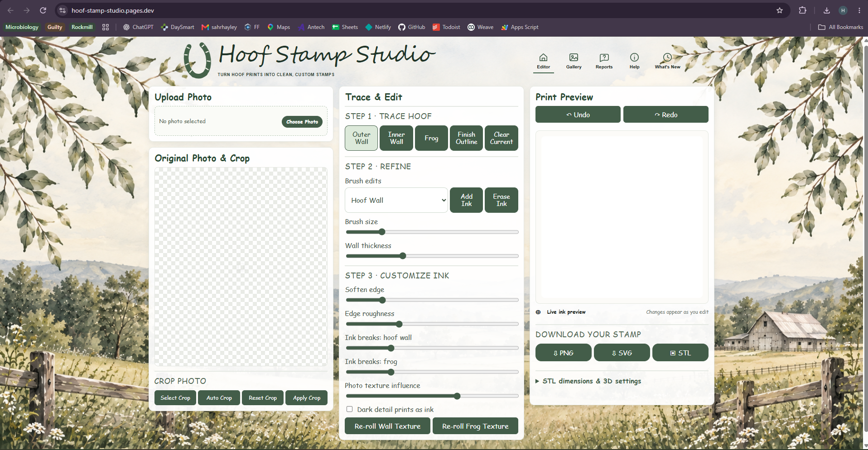Open the GitHub bookmark
The width and height of the screenshot is (868, 450).
pyautogui.click(x=412, y=27)
